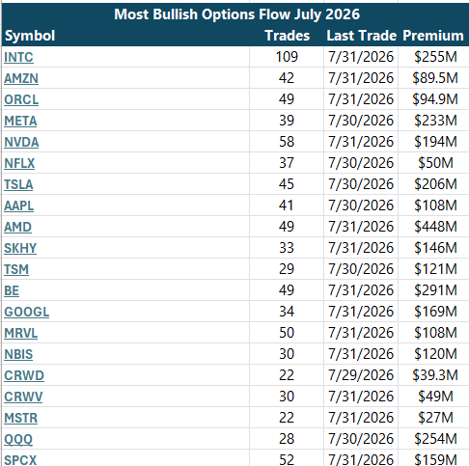The width and height of the screenshot is (469, 466).
Task: Open the AAPL ticker link
Action: pos(19,206)
